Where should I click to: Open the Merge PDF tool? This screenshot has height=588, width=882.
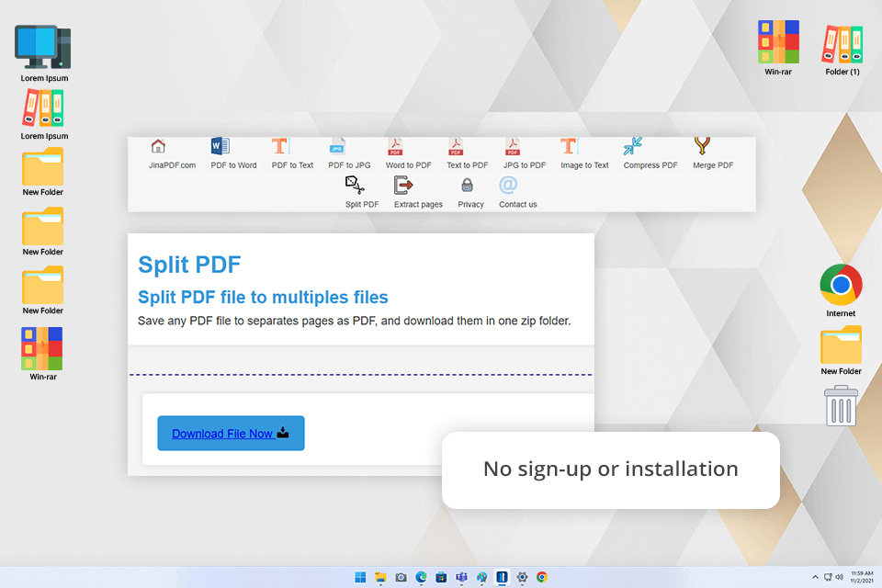713,153
